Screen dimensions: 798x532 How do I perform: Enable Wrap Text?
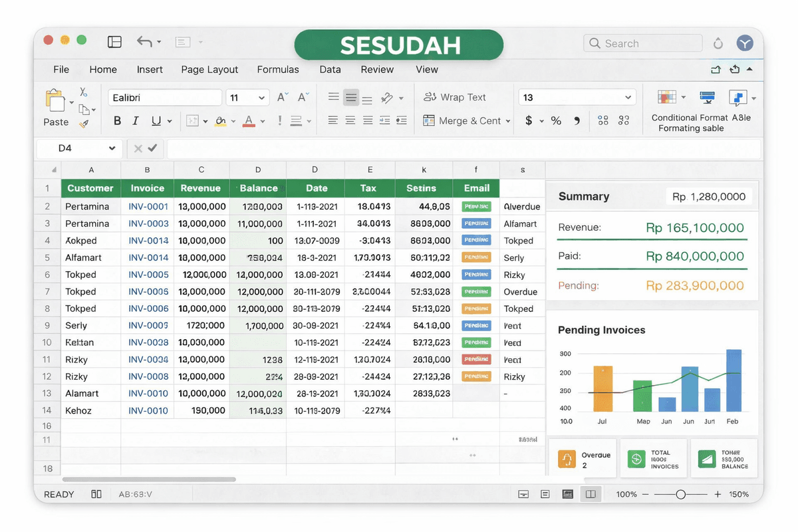[x=458, y=97]
